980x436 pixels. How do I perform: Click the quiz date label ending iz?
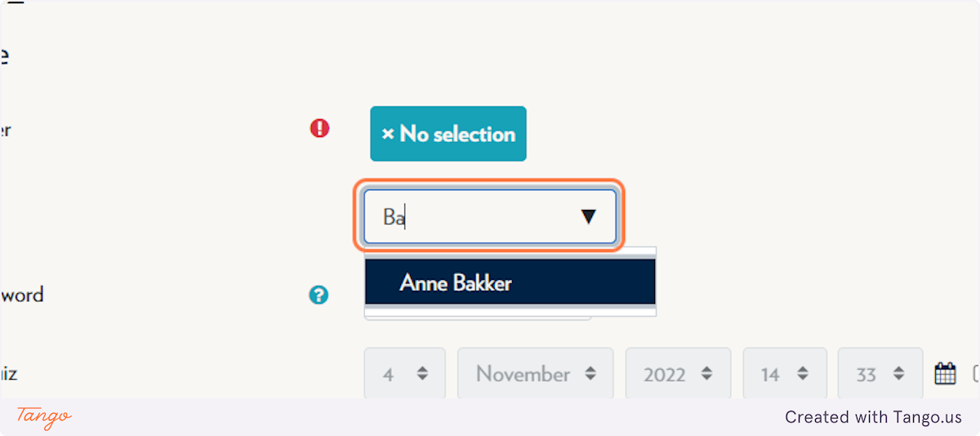8,374
